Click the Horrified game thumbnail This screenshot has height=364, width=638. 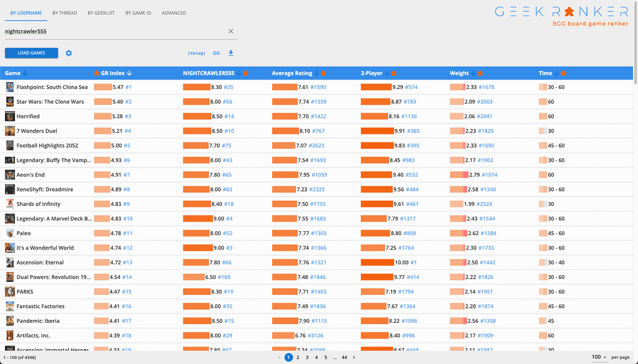point(10,116)
